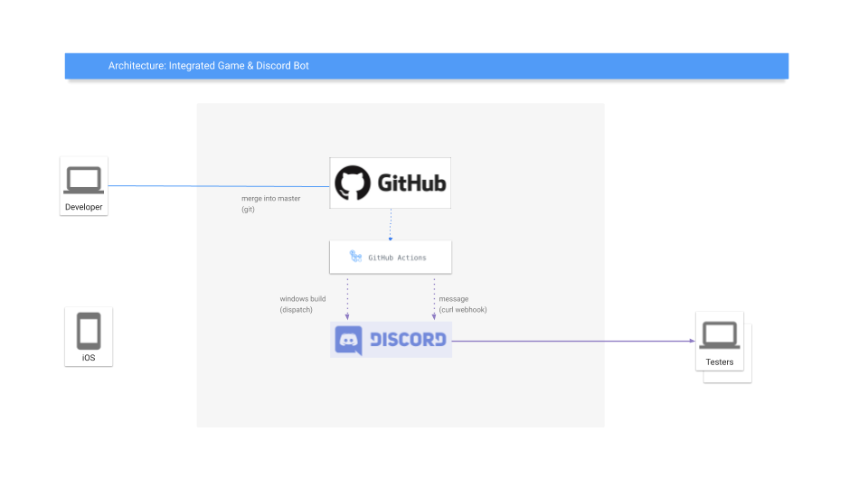Click the 'merge into master' label
868x488 pixels.
(270, 199)
